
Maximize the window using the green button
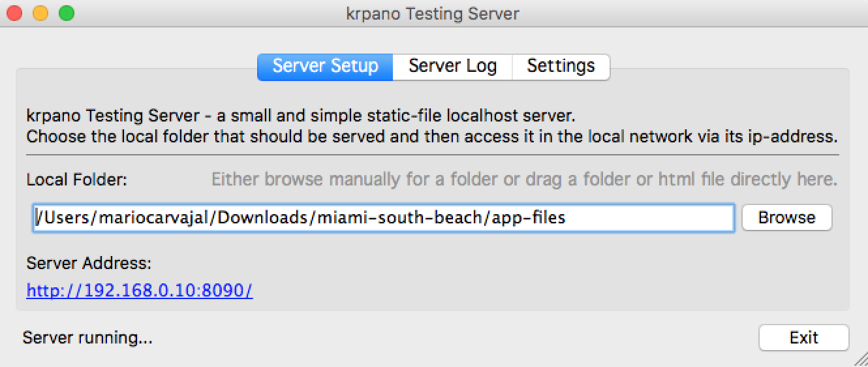67,13
